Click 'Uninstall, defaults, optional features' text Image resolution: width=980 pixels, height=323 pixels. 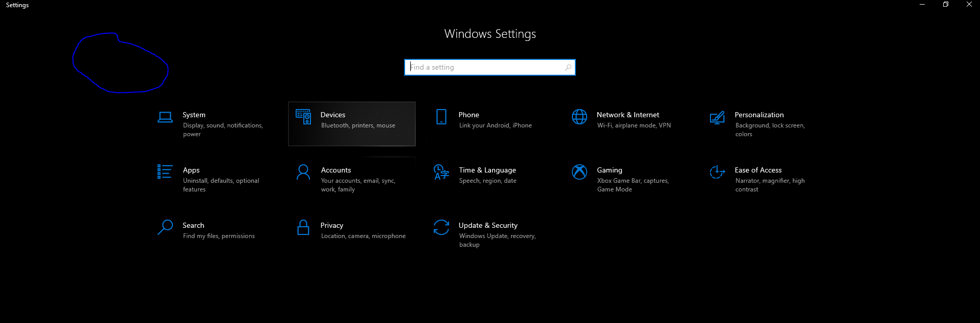[221, 185]
